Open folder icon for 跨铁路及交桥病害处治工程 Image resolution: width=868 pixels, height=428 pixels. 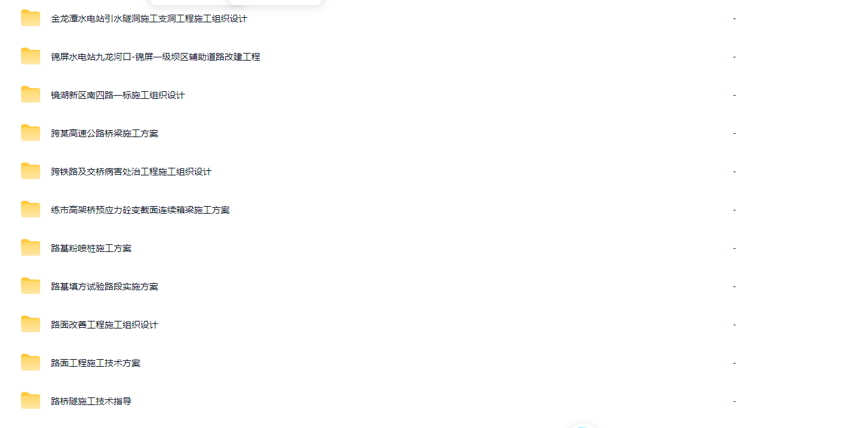point(31,172)
